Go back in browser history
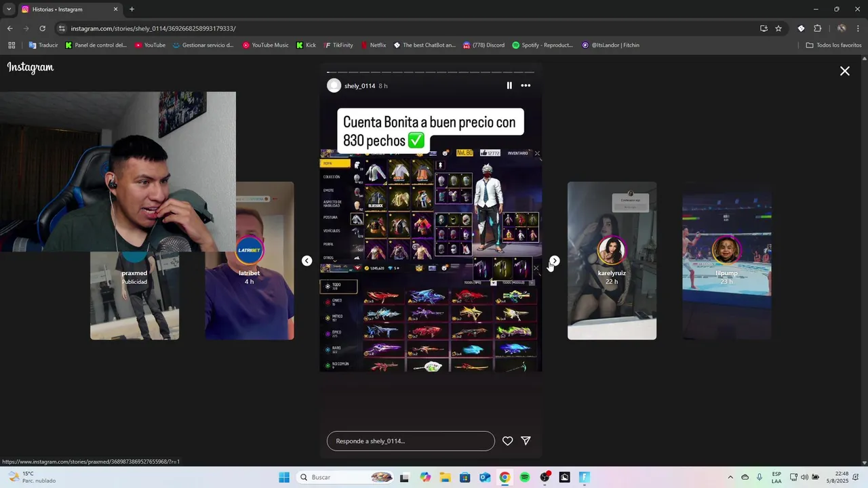The height and width of the screenshot is (488, 868). pos(9,28)
